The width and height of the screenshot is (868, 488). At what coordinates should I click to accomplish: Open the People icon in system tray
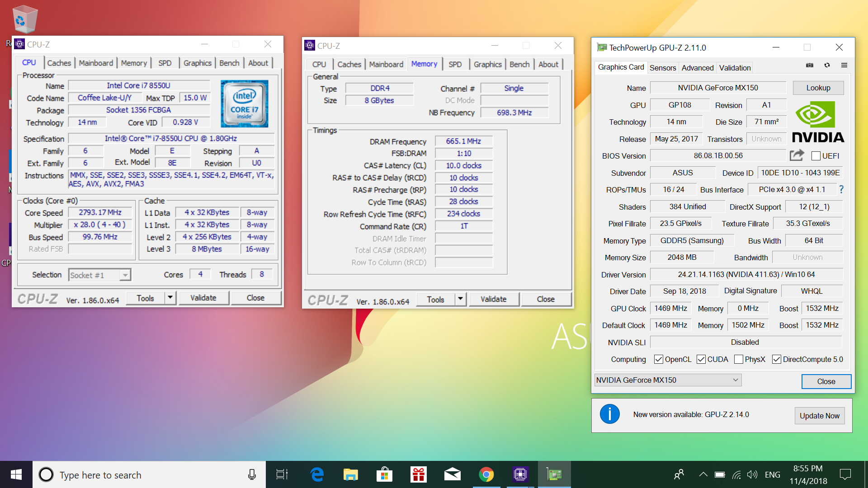coord(679,474)
